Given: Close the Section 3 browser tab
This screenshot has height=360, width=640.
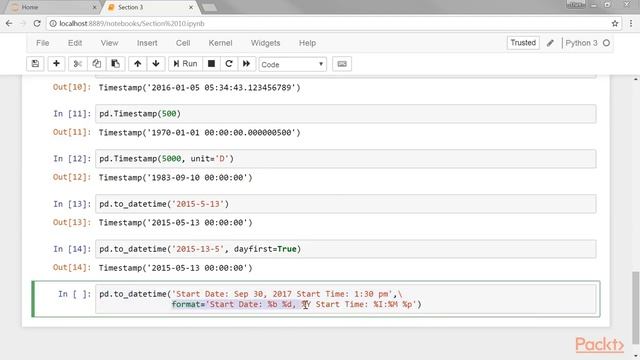Looking at the screenshot, I should 191,7.
